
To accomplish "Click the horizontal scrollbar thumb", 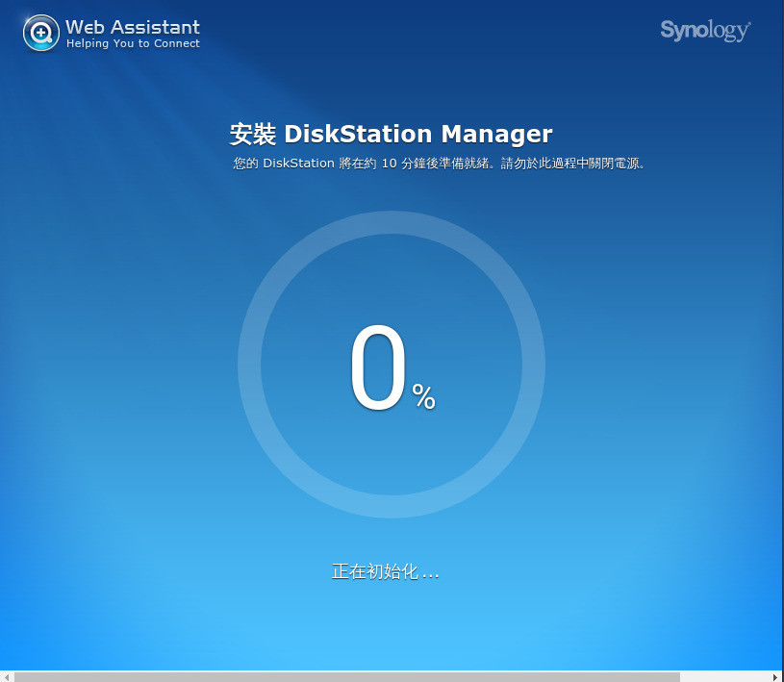I will click(347, 677).
